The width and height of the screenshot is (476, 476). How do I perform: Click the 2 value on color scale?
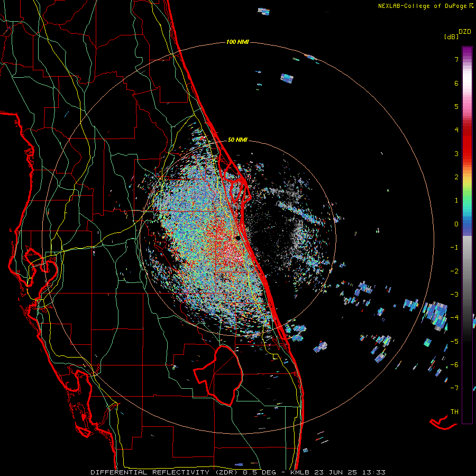[456, 177]
